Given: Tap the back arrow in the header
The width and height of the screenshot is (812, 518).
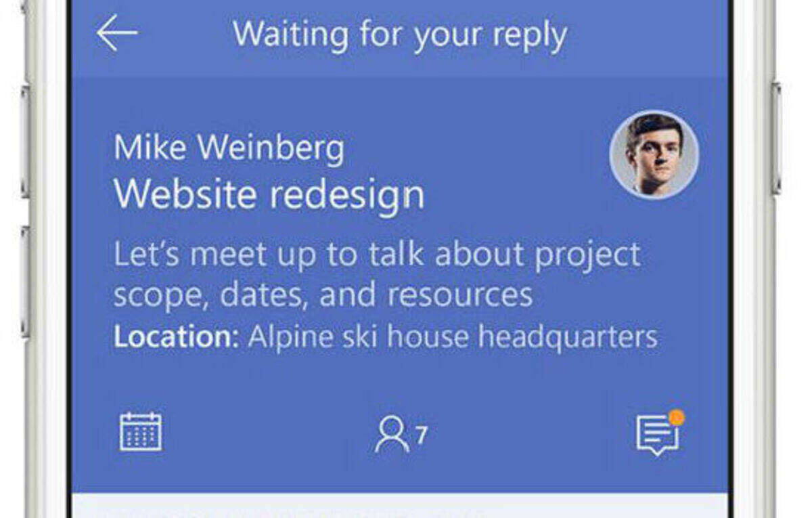Looking at the screenshot, I should [x=117, y=33].
